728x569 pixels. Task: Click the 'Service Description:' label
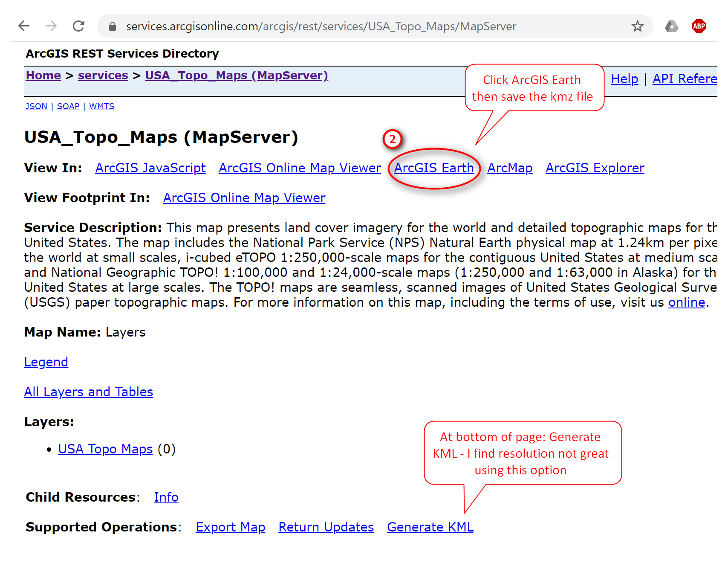coord(93,228)
